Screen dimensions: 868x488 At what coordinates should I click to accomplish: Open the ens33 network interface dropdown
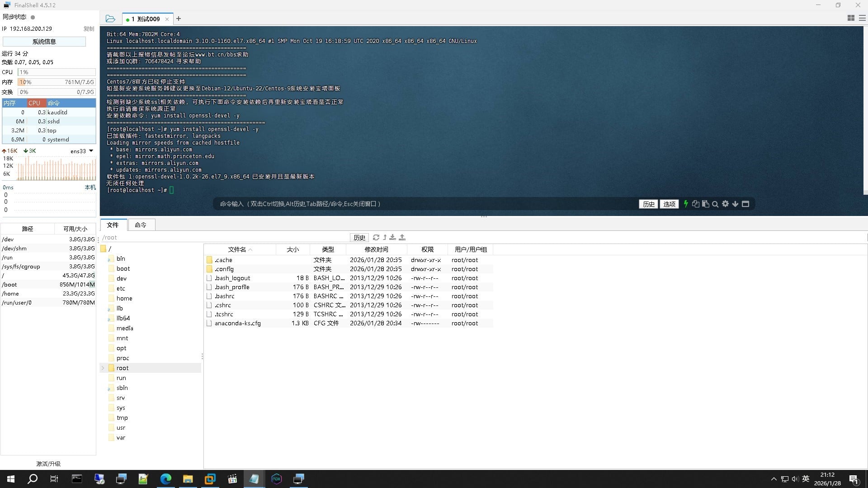tap(91, 151)
